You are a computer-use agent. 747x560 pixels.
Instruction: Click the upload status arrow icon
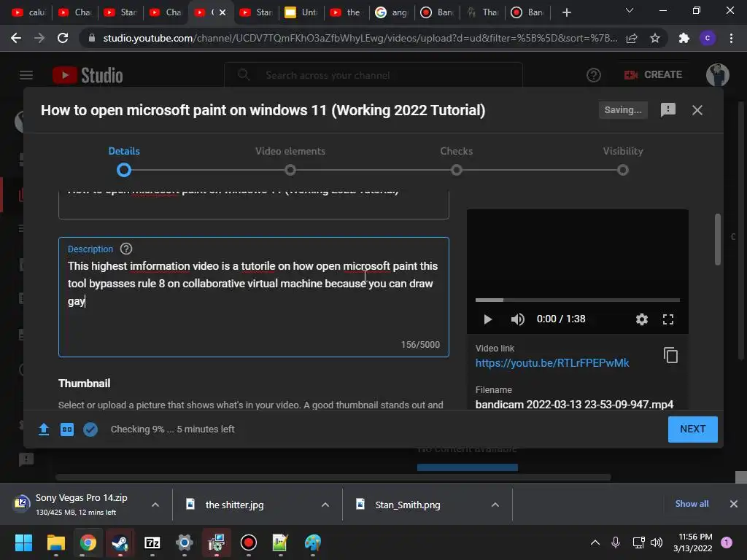43,429
